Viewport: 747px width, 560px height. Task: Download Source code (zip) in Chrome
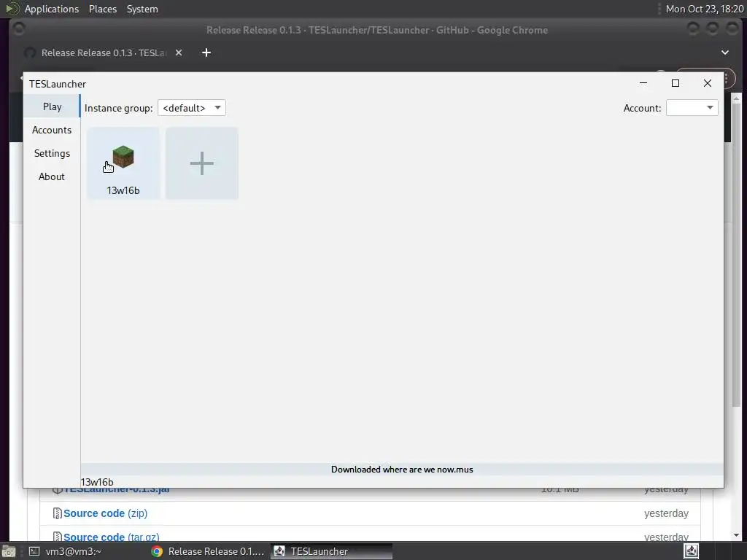[105, 513]
